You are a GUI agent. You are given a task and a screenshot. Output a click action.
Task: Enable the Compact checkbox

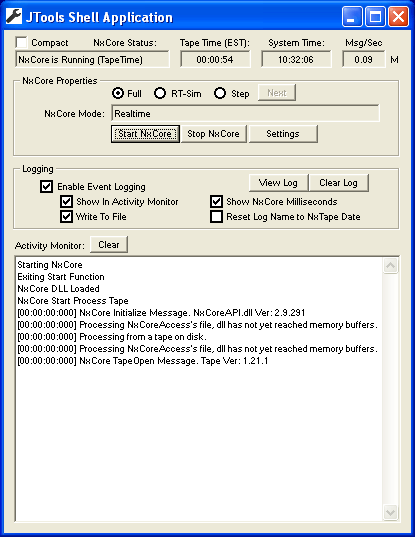21,42
